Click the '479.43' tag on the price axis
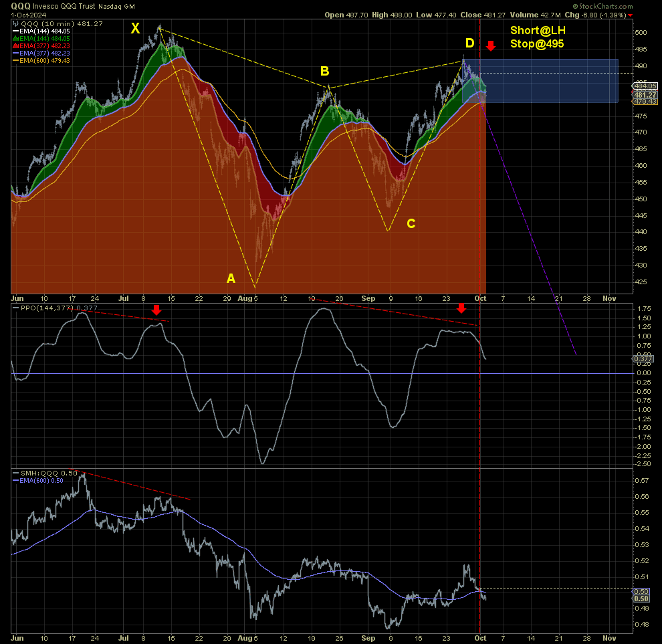This screenshot has height=644, width=662. point(645,102)
